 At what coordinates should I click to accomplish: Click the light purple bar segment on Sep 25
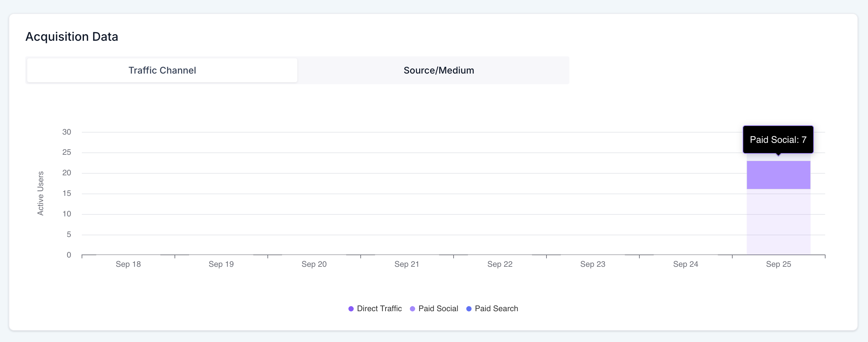coord(778,222)
